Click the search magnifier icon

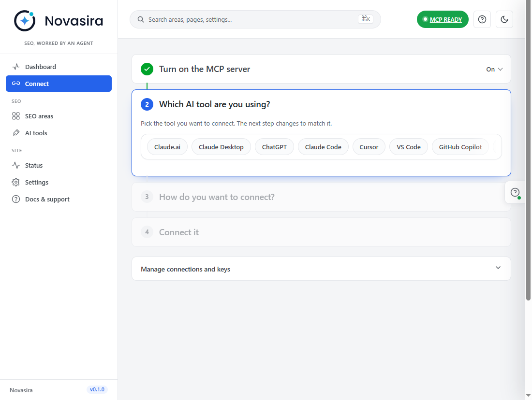pyautogui.click(x=140, y=19)
